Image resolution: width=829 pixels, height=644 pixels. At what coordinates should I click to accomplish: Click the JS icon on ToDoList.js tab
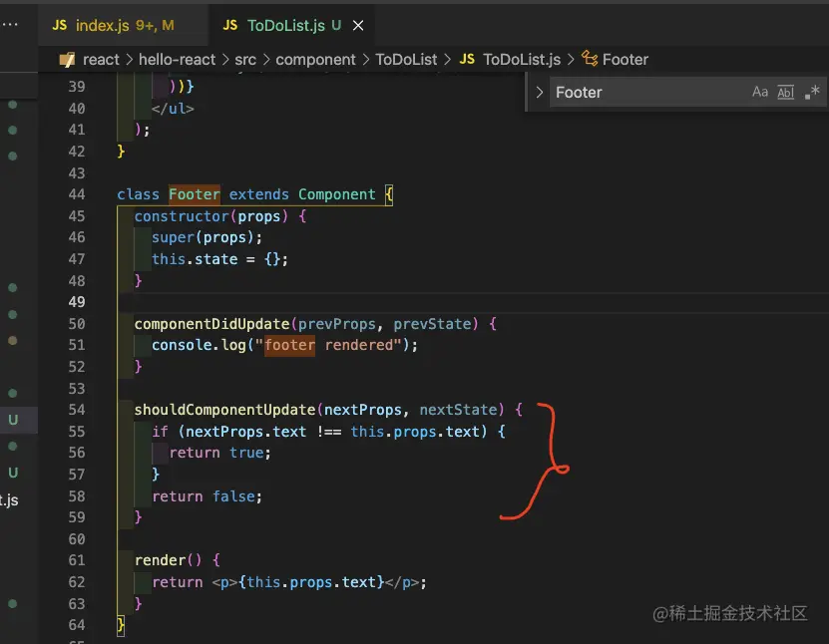click(229, 25)
